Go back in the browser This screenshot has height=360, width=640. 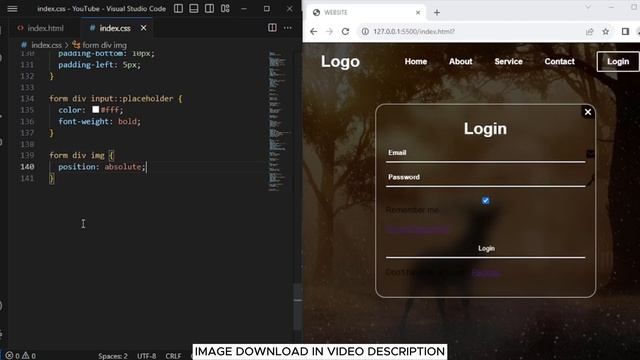[x=313, y=31]
